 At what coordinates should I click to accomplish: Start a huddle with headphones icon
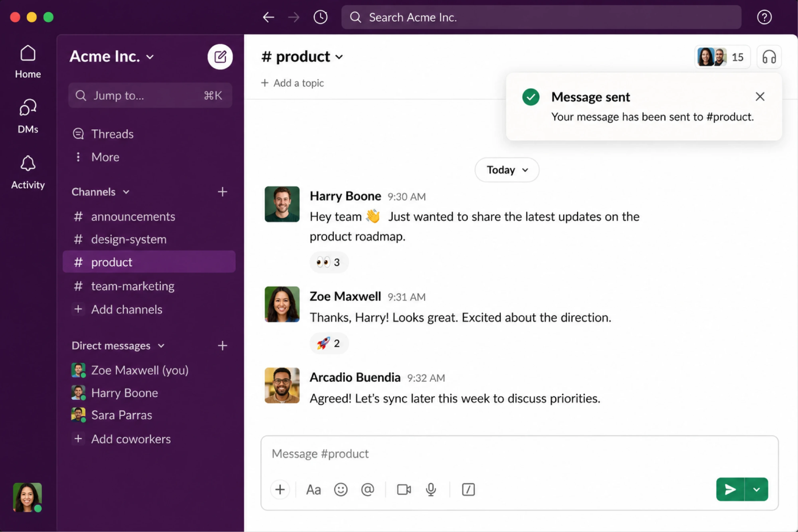click(x=769, y=57)
